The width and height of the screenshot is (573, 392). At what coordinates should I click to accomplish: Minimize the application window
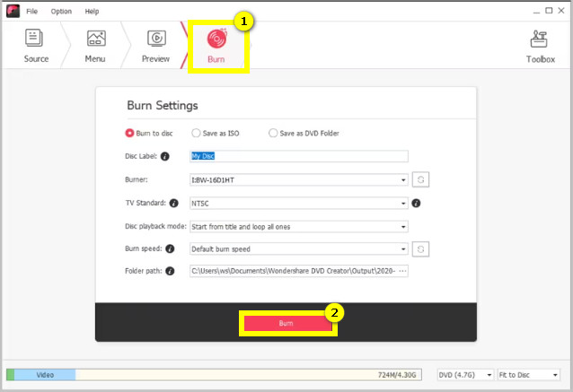[x=536, y=12]
